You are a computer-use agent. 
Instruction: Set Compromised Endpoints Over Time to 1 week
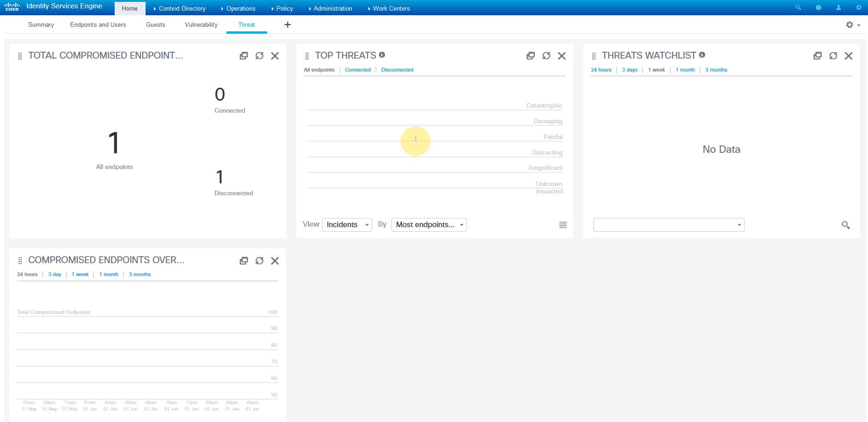click(80, 274)
